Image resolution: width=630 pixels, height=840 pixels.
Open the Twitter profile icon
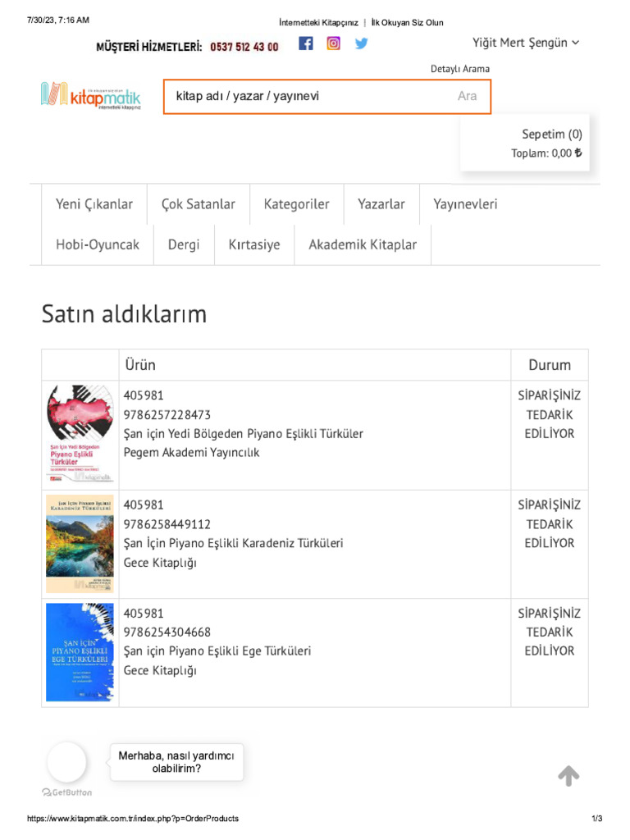[x=361, y=43]
